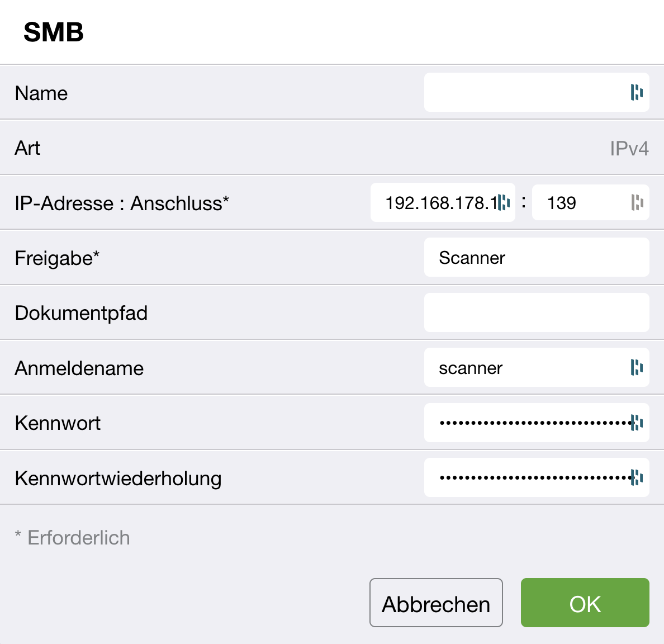Click the port number 139

pos(562,202)
